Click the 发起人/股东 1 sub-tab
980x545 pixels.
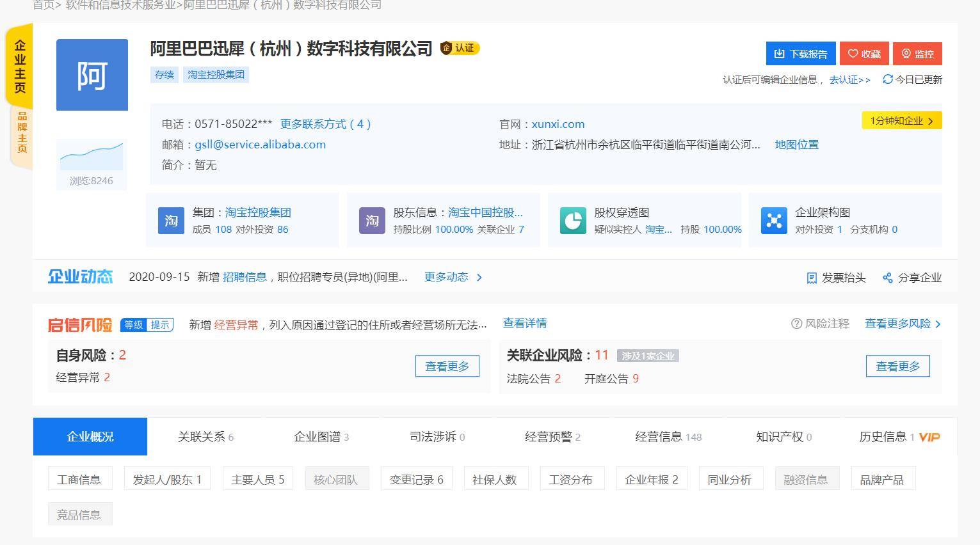pos(167,479)
